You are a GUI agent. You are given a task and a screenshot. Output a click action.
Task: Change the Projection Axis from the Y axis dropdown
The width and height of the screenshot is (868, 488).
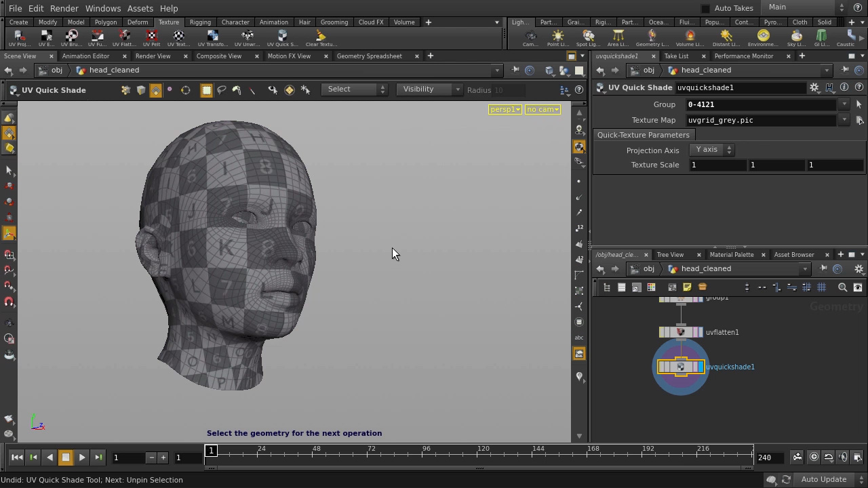[x=712, y=149]
